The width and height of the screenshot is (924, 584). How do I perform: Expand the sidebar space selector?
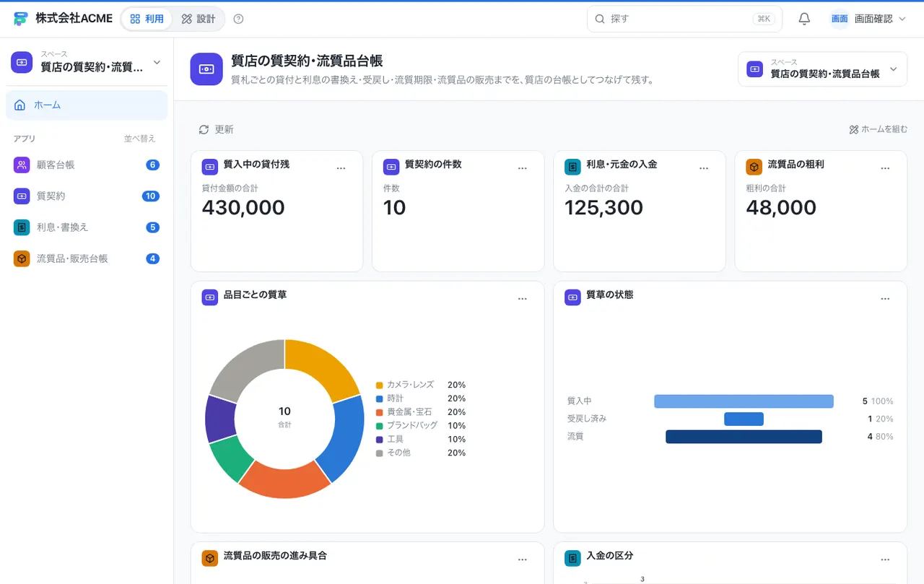pyautogui.click(x=87, y=62)
